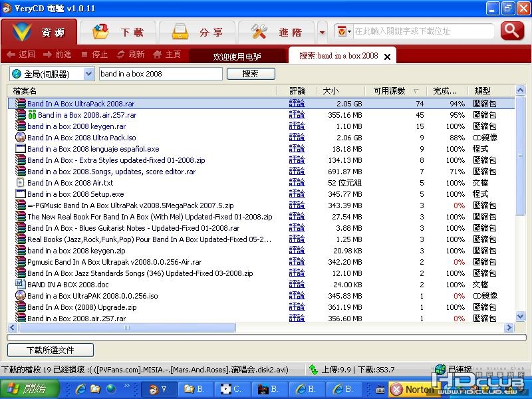Select the archive icon for band in a box 2008 keygen.rar

tap(21, 126)
